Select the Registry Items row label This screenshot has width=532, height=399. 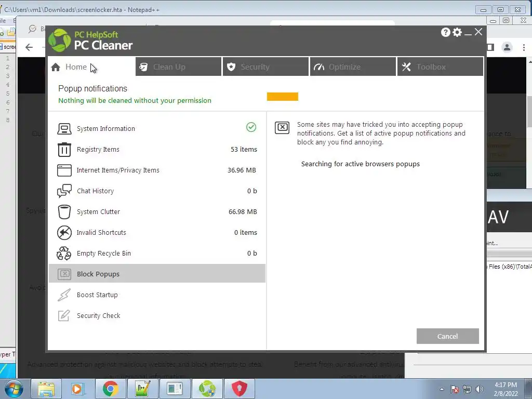click(98, 150)
